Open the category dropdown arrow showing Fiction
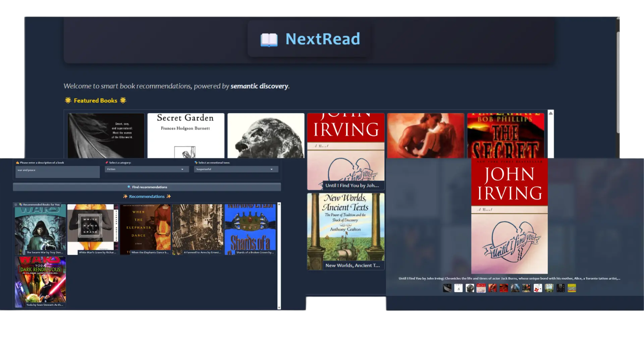The width and height of the screenshot is (644, 362). coord(182,169)
